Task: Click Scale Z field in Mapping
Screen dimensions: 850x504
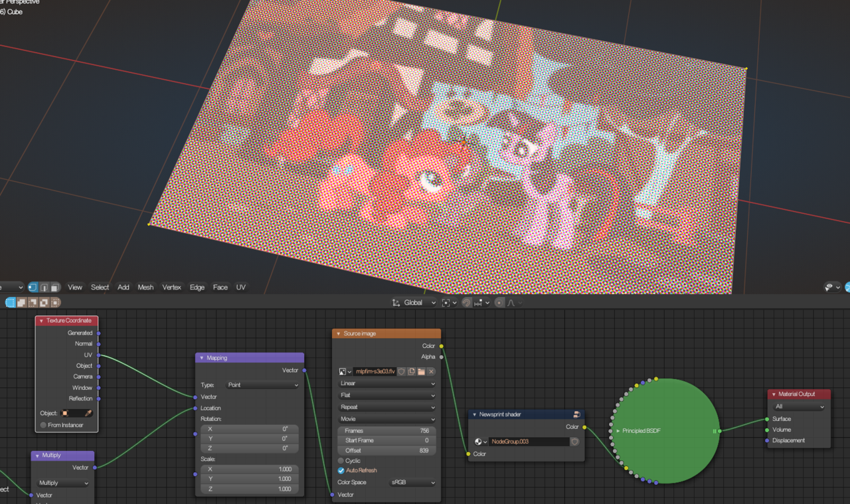Action: [x=249, y=489]
